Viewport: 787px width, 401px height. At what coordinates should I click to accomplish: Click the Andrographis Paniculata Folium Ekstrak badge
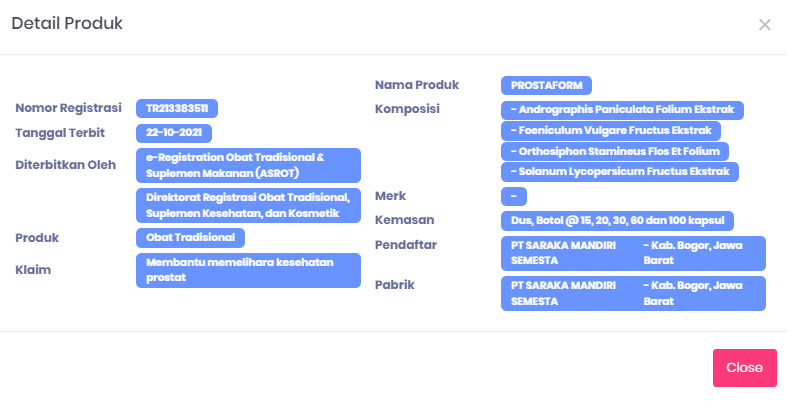coord(622,110)
